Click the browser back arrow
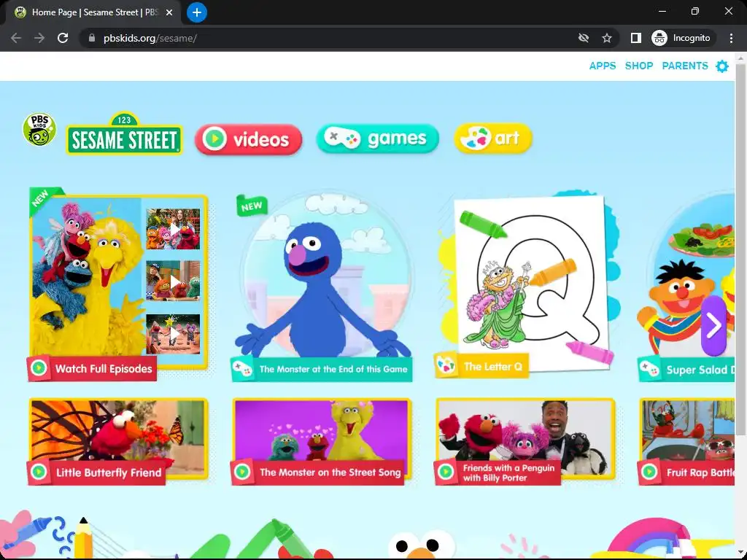Image resolution: width=747 pixels, height=560 pixels. coord(16,38)
